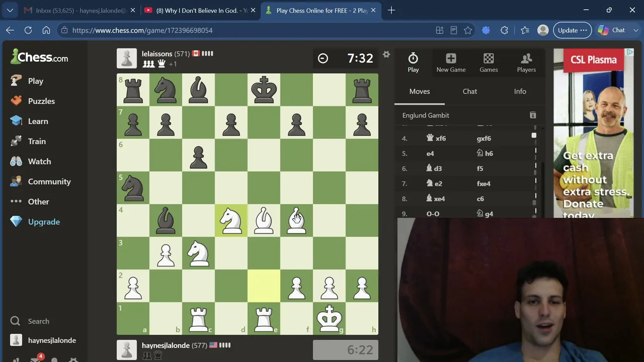
Task: Select black move gxf6 in move list
Action: click(484, 138)
